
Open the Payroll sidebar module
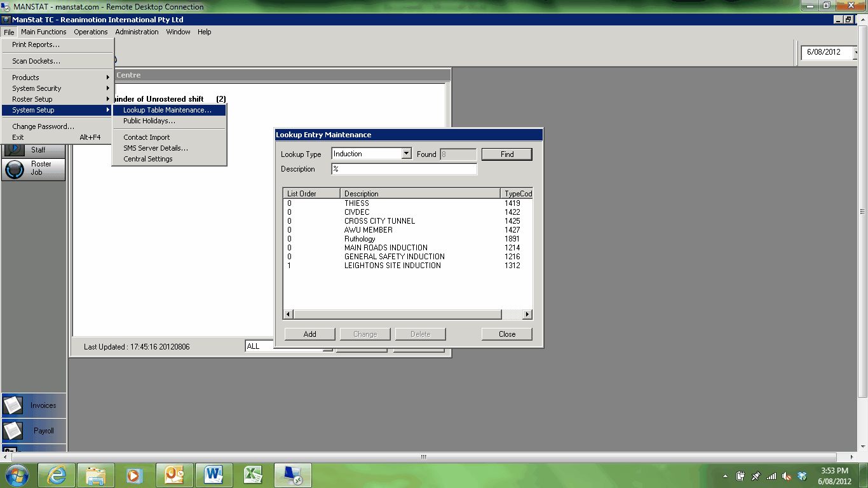click(x=34, y=431)
